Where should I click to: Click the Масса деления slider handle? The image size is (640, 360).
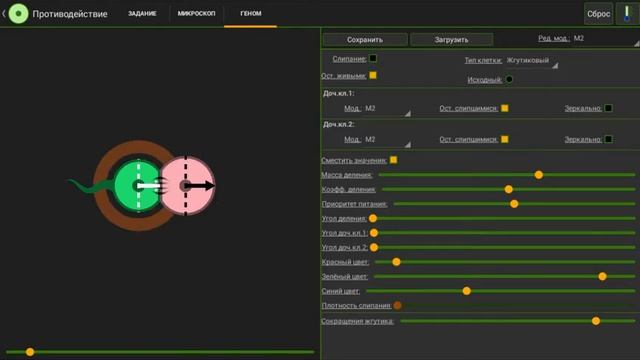pyautogui.click(x=539, y=175)
